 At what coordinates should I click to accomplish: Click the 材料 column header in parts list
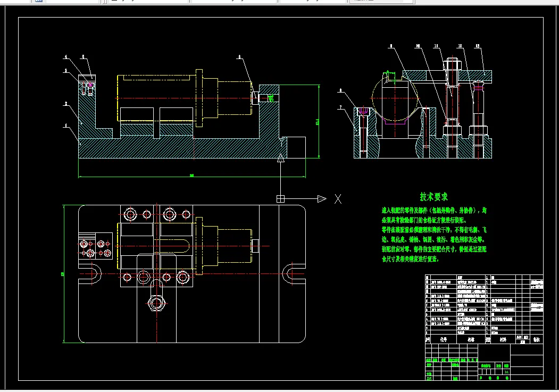click(503, 340)
